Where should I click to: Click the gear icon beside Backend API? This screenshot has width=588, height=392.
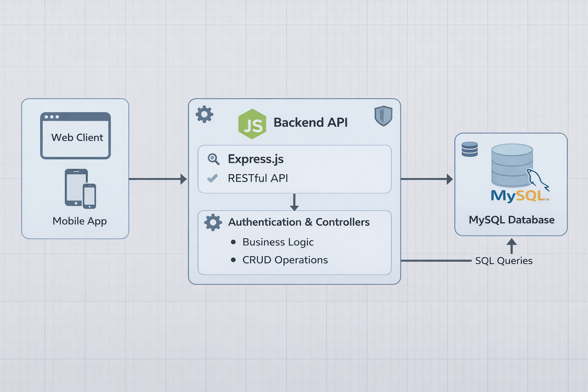tap(204, 114)
